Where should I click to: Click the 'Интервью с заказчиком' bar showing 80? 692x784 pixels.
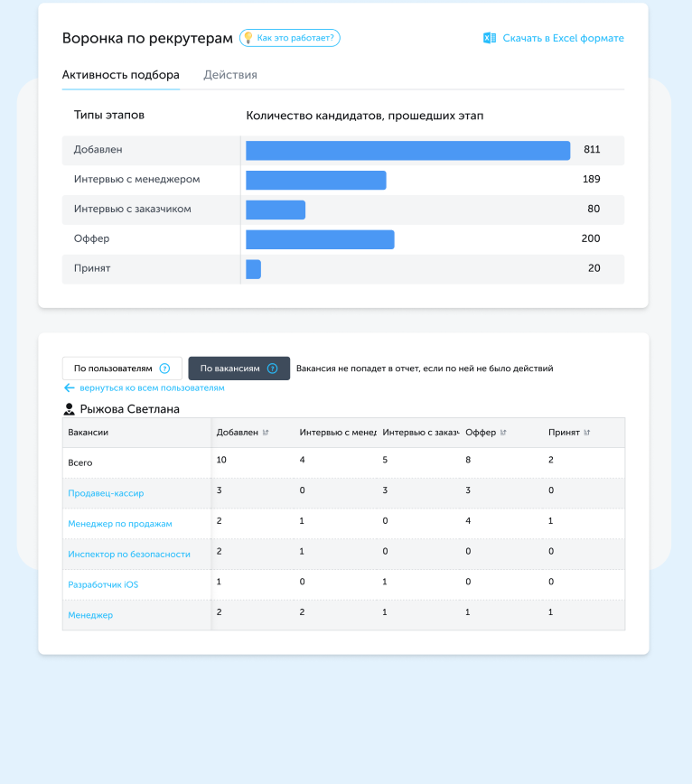tap(276, 210)
